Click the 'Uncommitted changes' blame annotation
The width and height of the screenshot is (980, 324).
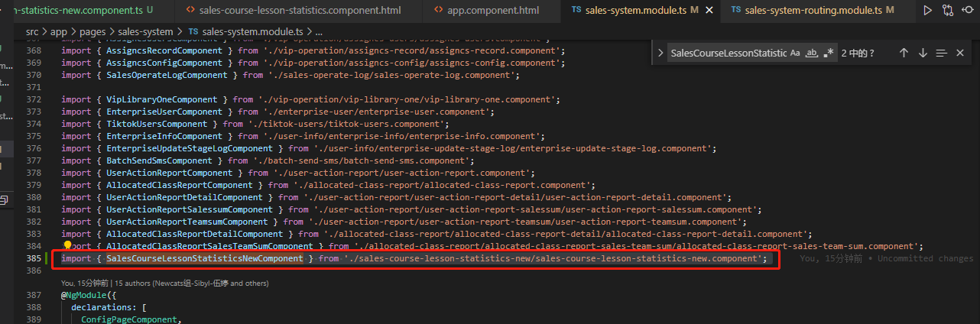point(926,258)
